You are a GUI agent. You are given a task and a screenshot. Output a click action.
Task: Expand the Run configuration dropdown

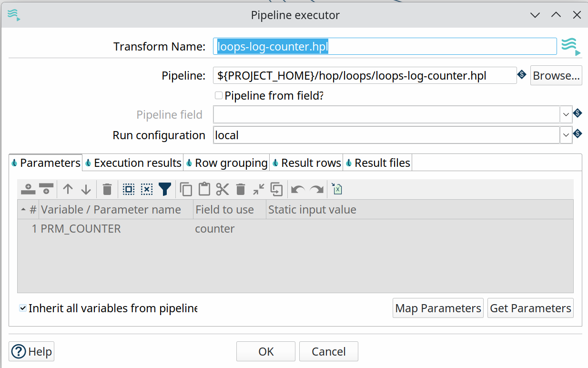[x=566, y=135]
